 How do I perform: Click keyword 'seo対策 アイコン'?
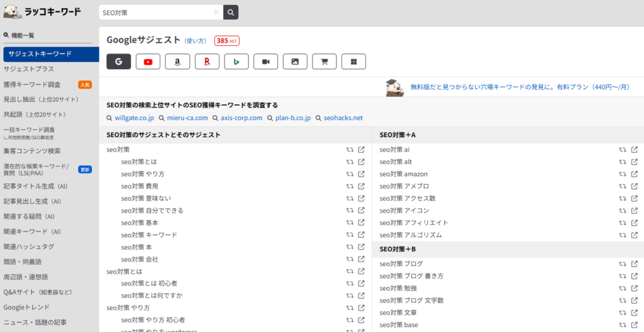click(404, 211)
